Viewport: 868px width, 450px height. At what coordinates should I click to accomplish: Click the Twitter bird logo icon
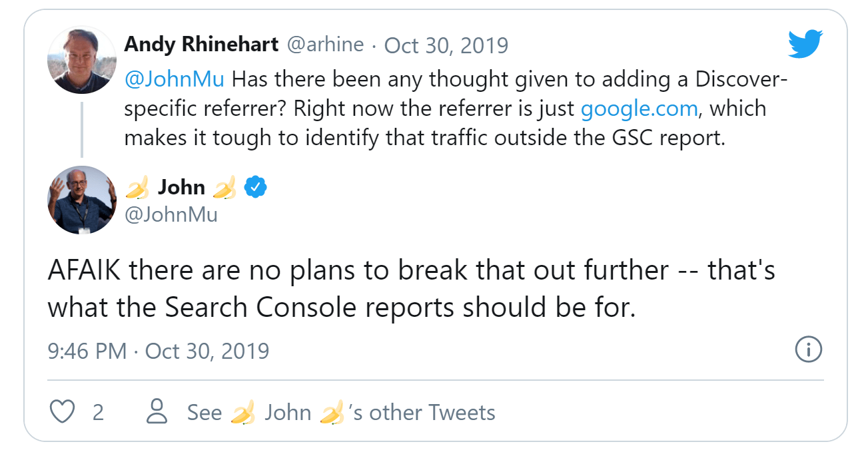point(806,45)
